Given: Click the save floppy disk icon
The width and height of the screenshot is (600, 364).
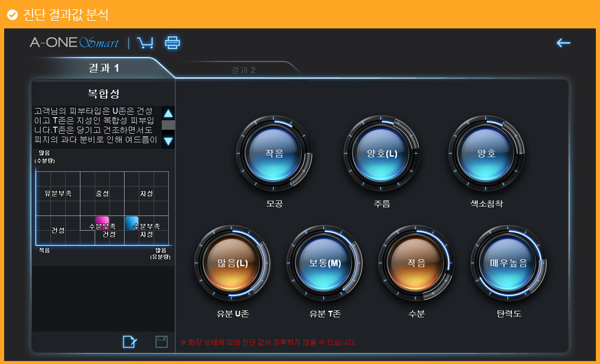Looking at the screenshot, I should pyautogui.click(x=161, y=342).
